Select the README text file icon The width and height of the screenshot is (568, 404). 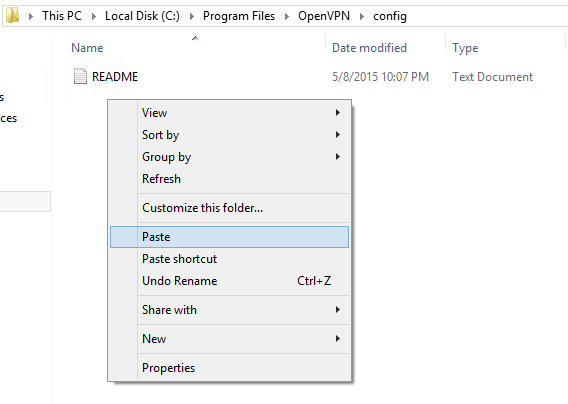80,76
